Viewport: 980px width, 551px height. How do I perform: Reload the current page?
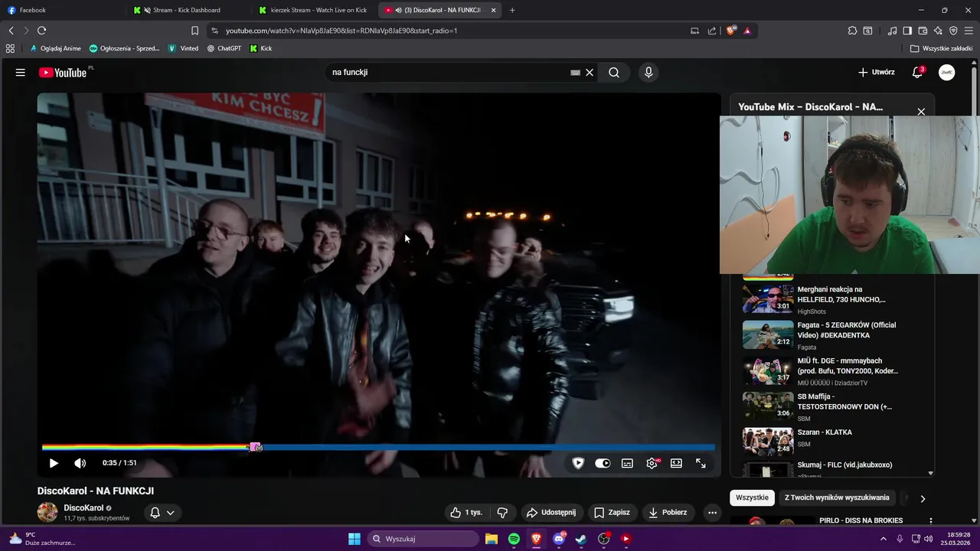click(x=41, y=31)
